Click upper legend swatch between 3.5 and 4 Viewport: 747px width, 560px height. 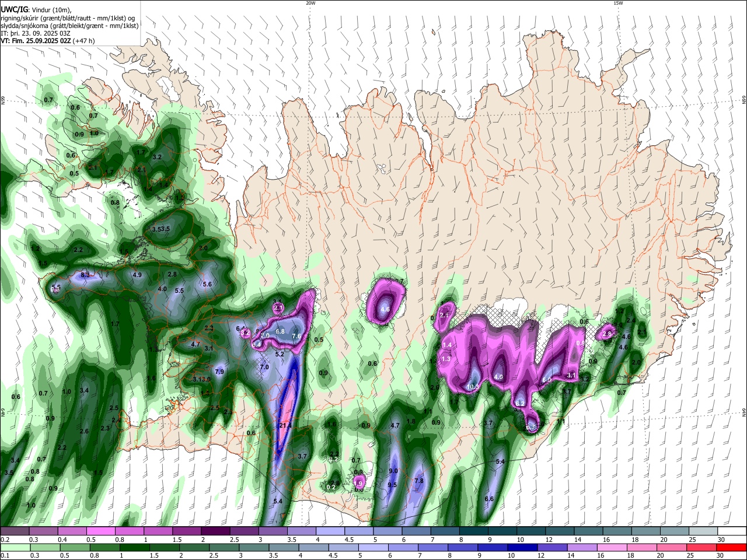pyautogui.click(x=301, y=531)
